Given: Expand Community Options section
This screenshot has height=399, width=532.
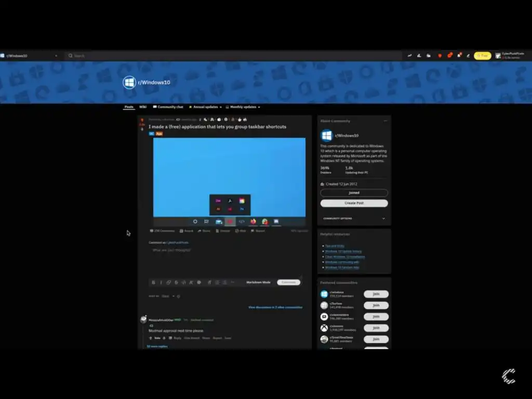Looking at the screenshot, I should pos(354,219).
